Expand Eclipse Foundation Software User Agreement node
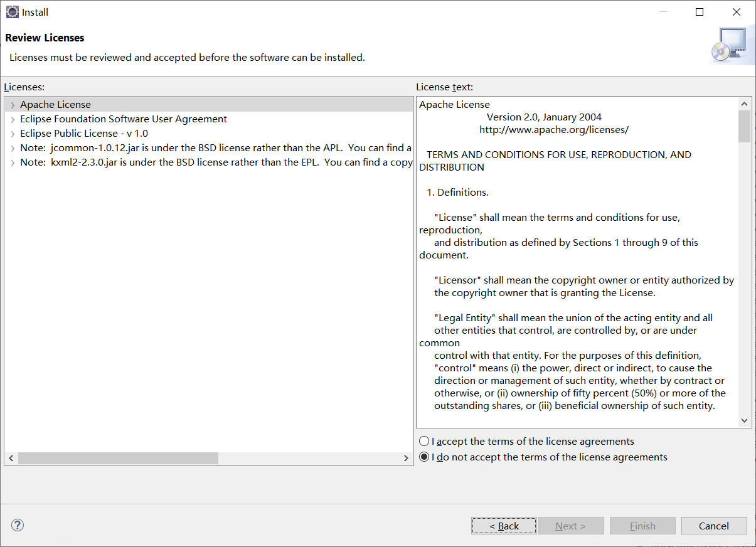 [13, 119]
